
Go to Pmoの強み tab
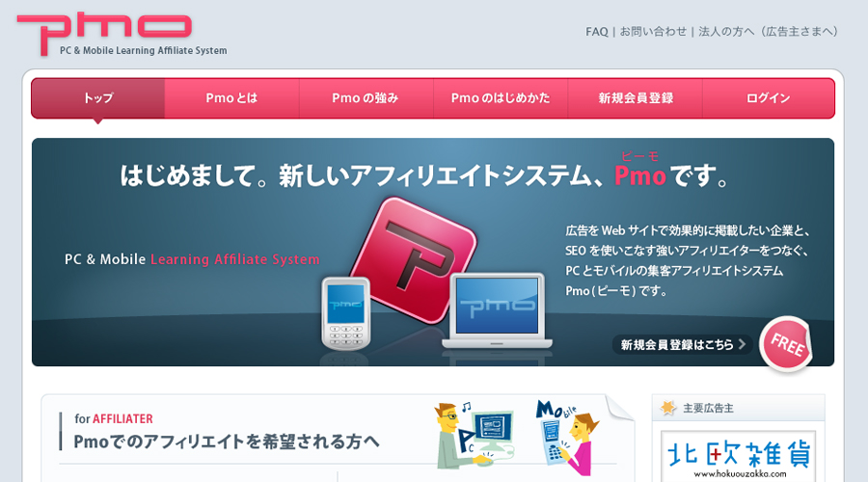pyautogui.click(x=366, y=98)
